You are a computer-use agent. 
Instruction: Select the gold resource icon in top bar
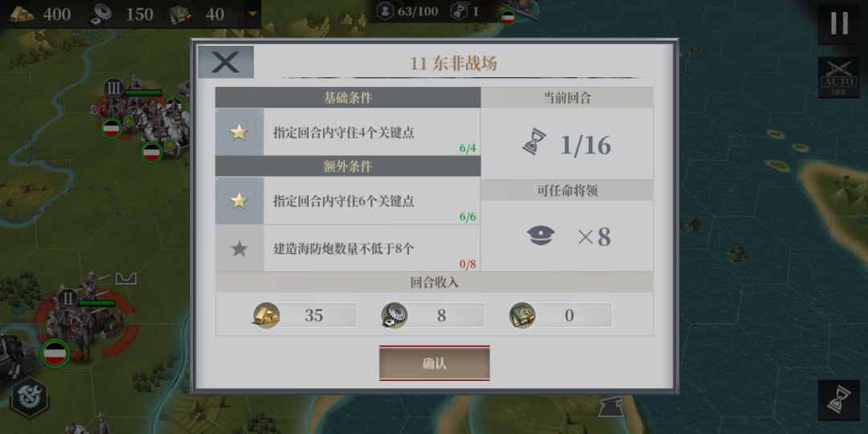point(21,14)
